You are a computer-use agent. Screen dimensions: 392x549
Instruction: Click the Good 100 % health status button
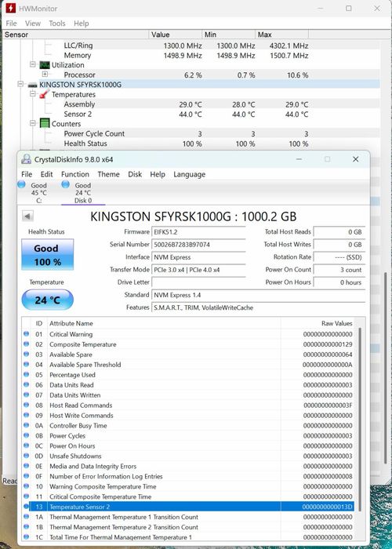click(47, 255)
